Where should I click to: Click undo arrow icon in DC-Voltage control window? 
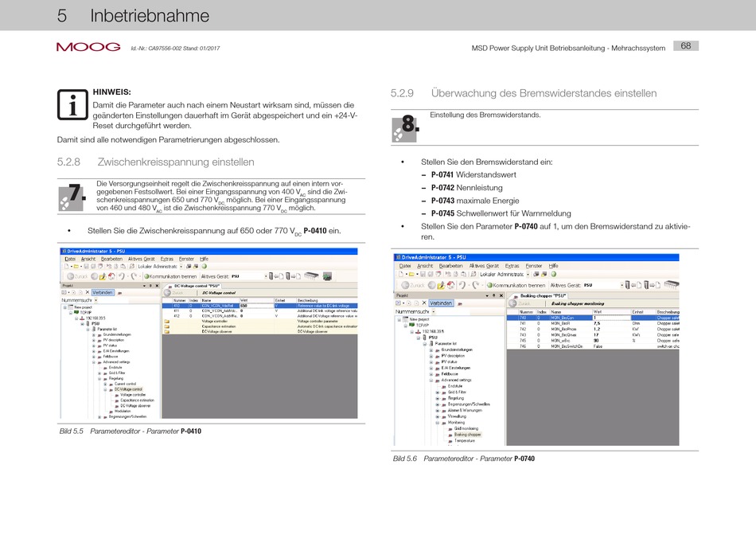[x=122, y=276]
